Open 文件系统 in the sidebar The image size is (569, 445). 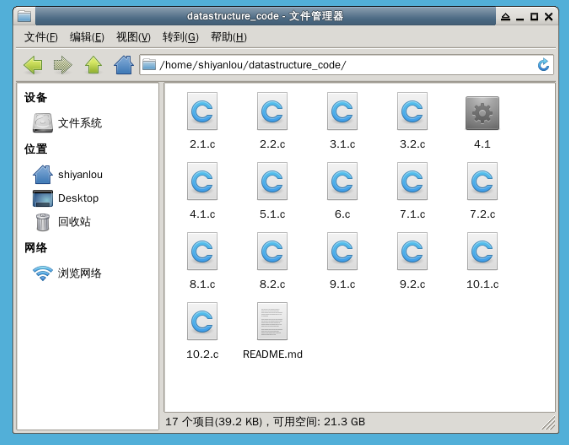(67, 123)
